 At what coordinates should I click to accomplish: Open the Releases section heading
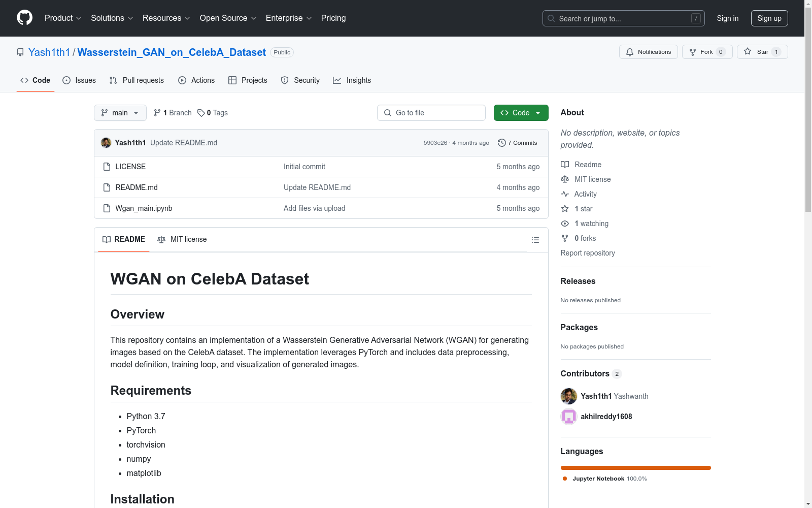tap(578, 281)
